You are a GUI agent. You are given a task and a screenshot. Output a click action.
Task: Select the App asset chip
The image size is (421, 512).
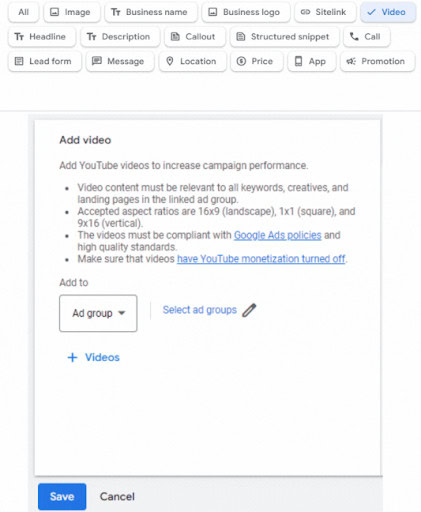(x=312, y=61)
